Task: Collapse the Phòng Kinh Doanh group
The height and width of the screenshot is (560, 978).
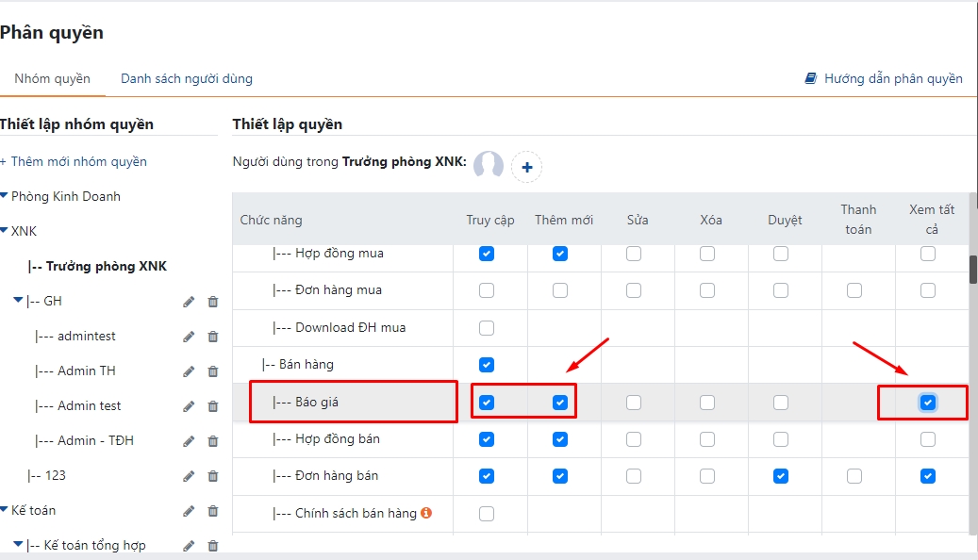Action: click(x=5, y=196)
